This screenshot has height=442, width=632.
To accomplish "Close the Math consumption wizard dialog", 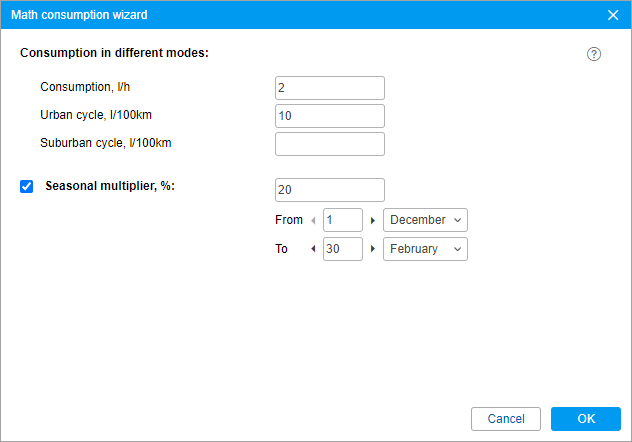I will click(x=613, y=15).
